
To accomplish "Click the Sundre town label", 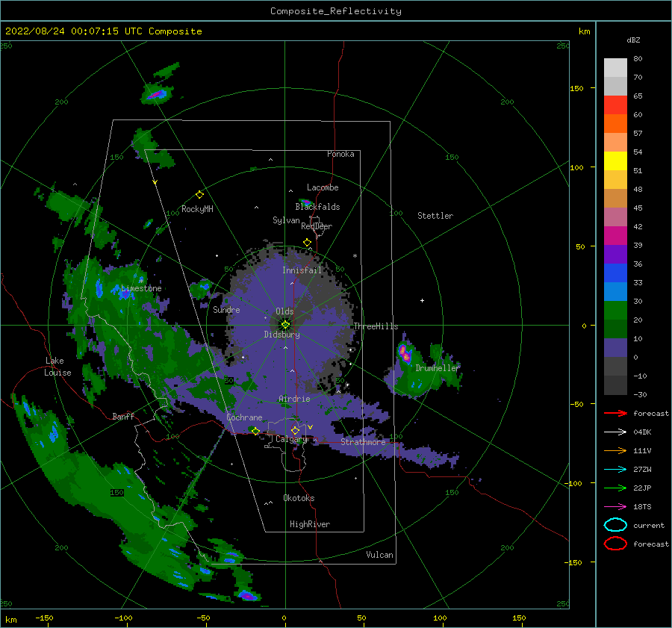I will (x=226, y=309).
